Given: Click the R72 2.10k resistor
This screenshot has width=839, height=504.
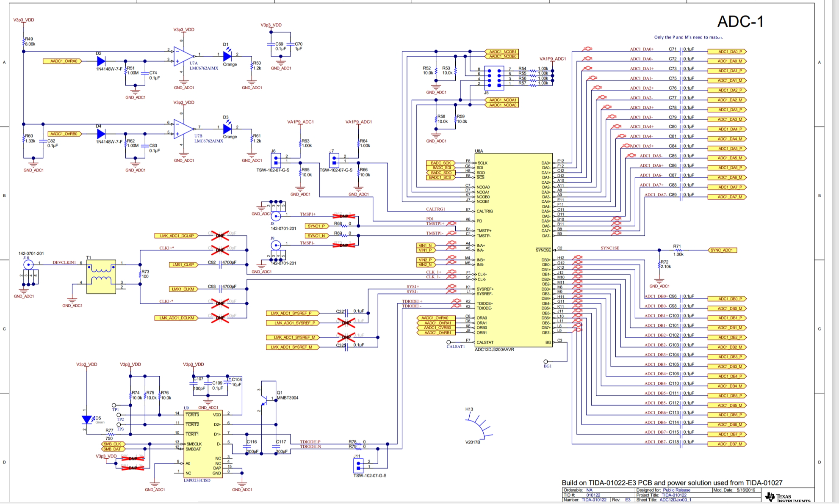Looking at the screenshot, I should pyautogui.click(x=659, y=264).
